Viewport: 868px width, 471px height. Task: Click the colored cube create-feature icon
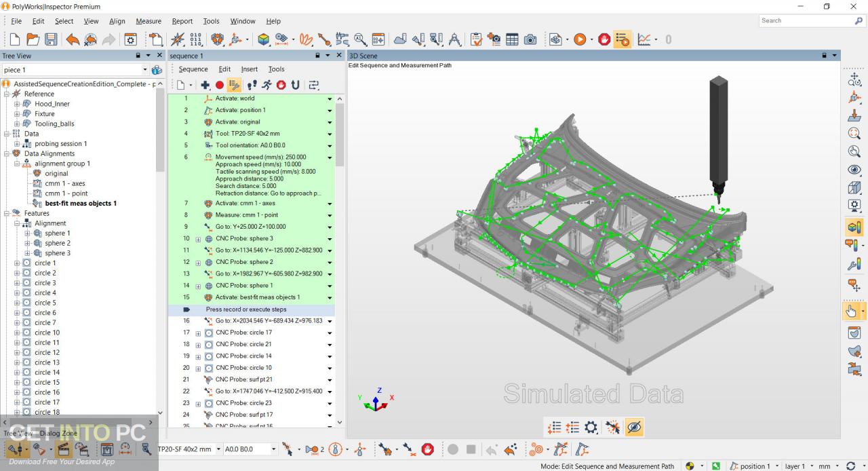click(264, 40)
